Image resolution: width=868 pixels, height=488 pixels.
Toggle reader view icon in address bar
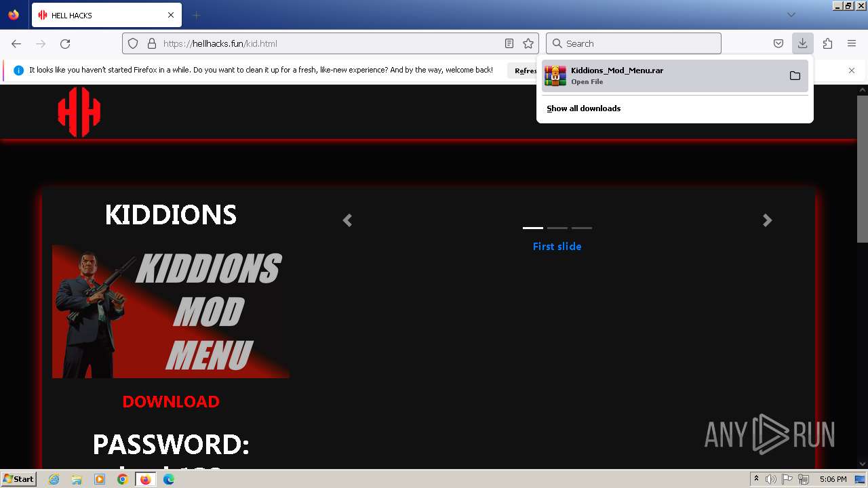509,43
